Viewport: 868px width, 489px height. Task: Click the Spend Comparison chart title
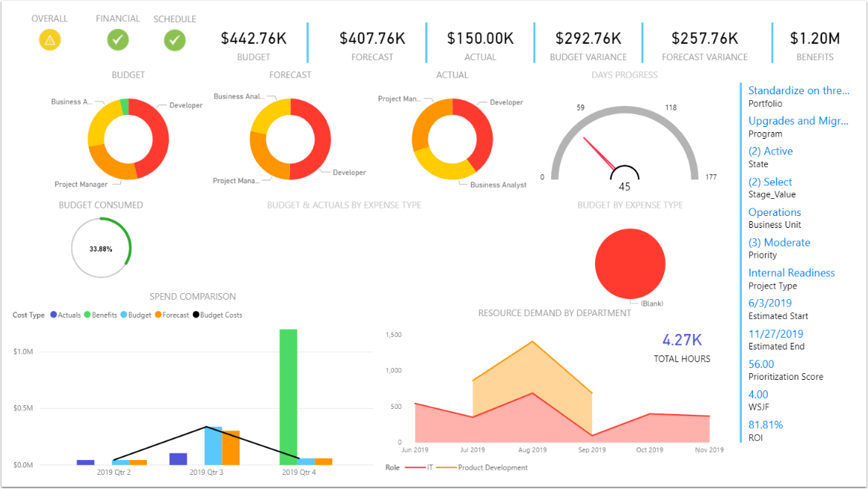pos(193,296)
